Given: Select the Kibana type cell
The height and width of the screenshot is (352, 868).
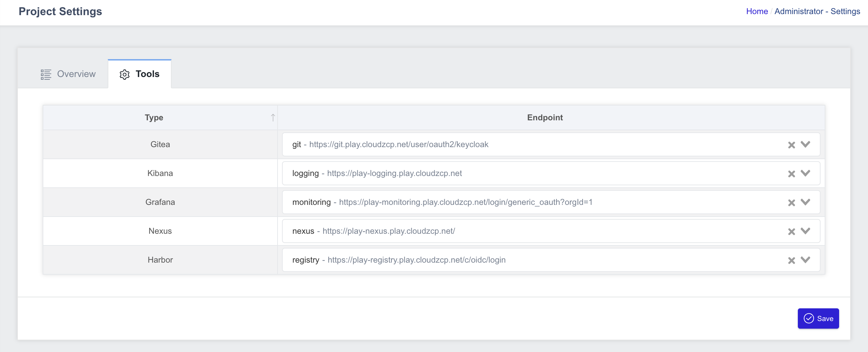Looking at the screenshot, I should pos(160,173).
